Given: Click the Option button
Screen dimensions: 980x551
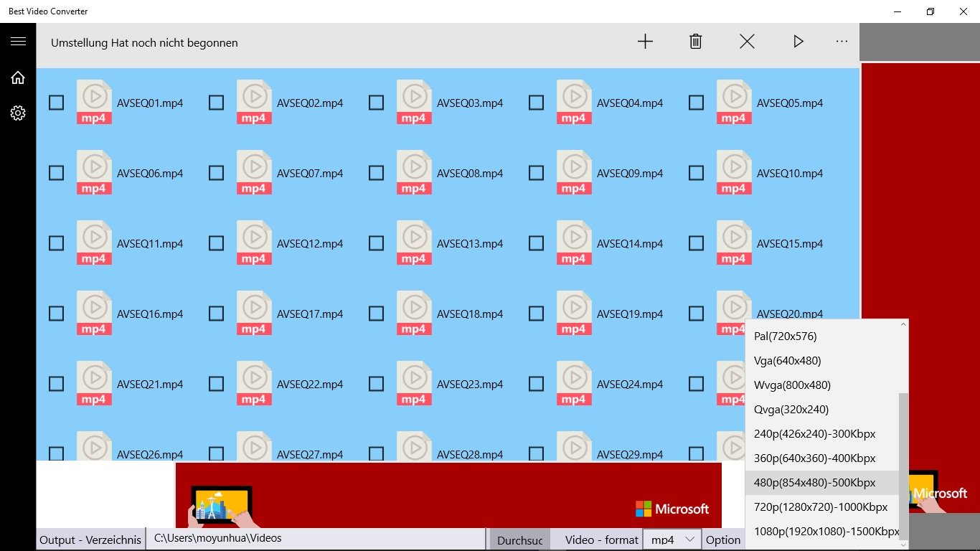Looking at the screenshot, I should (x=723, y=540).
